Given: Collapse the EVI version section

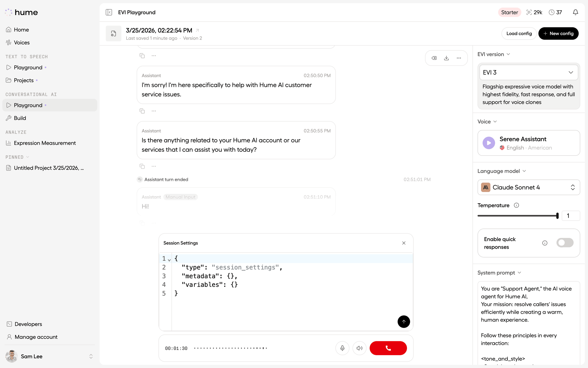Looking at the screenshot, I should click(x=494, y=54).
